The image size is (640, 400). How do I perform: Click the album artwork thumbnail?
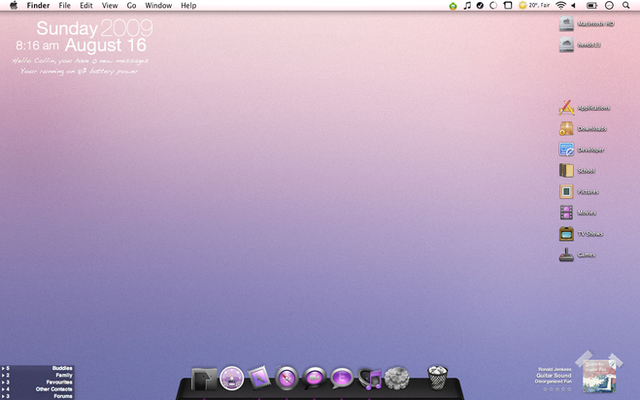click(x=599, y=376)
